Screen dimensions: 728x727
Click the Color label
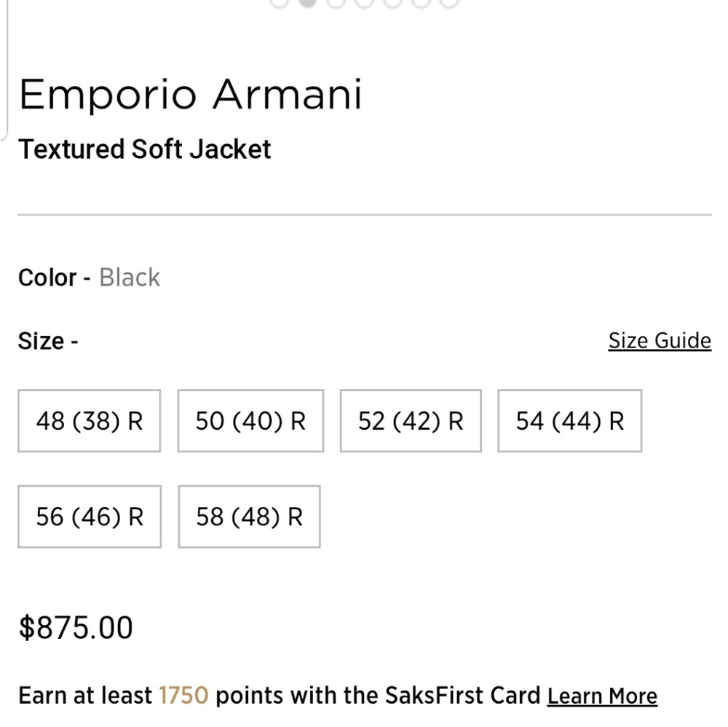(x=47, y=278)
